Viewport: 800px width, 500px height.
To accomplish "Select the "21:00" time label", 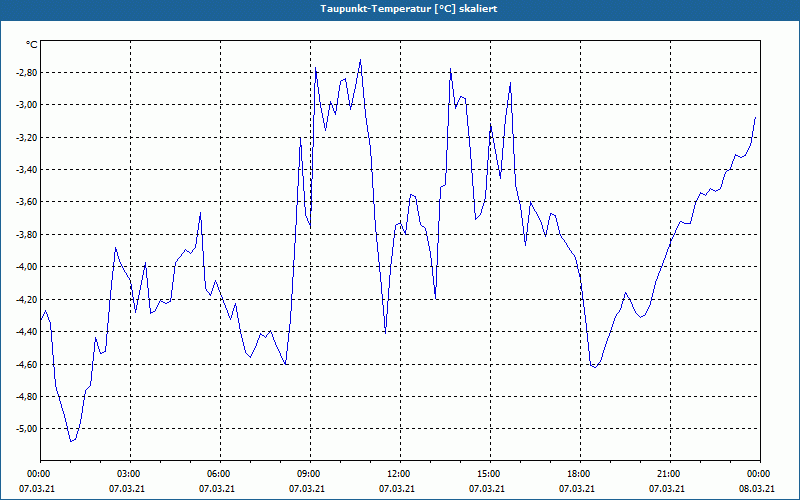I will tap(668, 474).
